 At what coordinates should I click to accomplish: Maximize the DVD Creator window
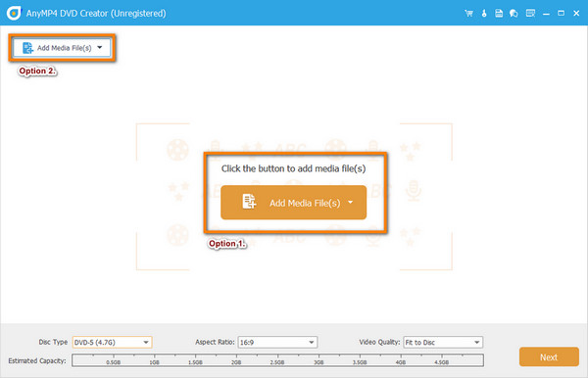561,14
